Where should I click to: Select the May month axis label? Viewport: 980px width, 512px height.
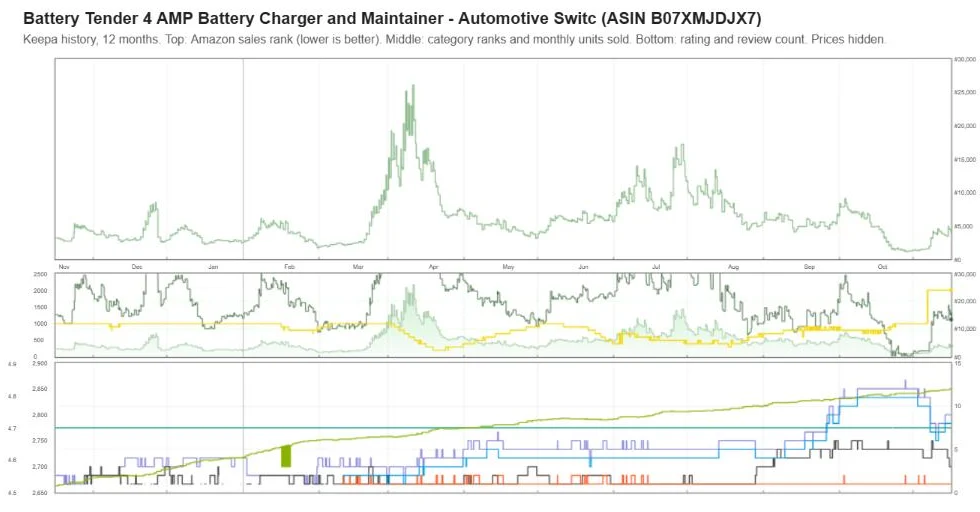508,267
